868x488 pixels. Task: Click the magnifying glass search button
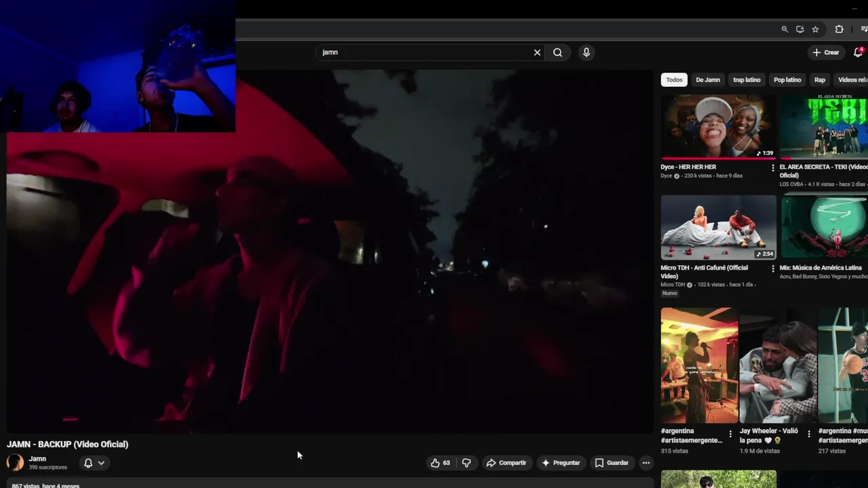pyautogui.click(x=557, y=52)
